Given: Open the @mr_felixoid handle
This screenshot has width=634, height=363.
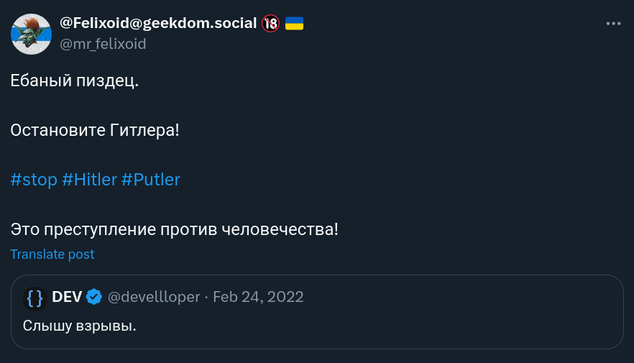Looking at the screenshot, I should coord(103,44).
